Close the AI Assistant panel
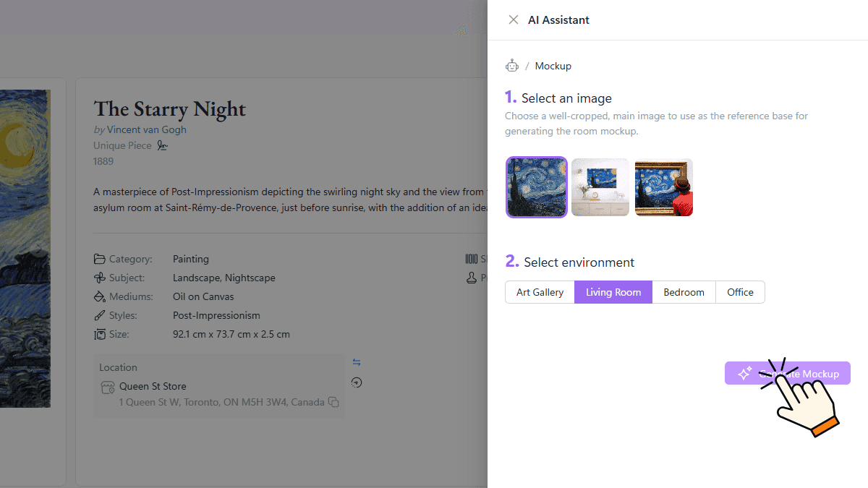This screenshot has width=868, height=488. [514, 20]
